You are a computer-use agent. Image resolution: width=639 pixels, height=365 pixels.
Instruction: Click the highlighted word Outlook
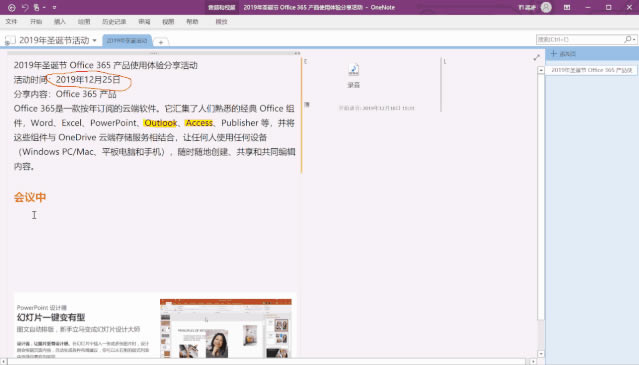[x=160, y=123]
